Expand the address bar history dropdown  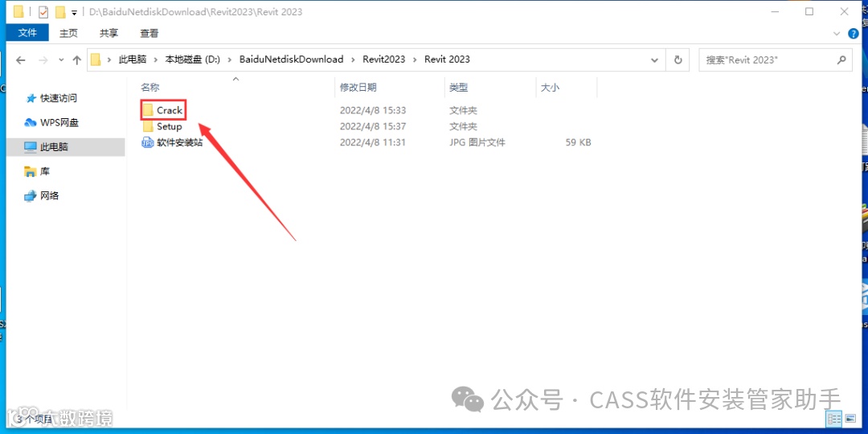655,59
